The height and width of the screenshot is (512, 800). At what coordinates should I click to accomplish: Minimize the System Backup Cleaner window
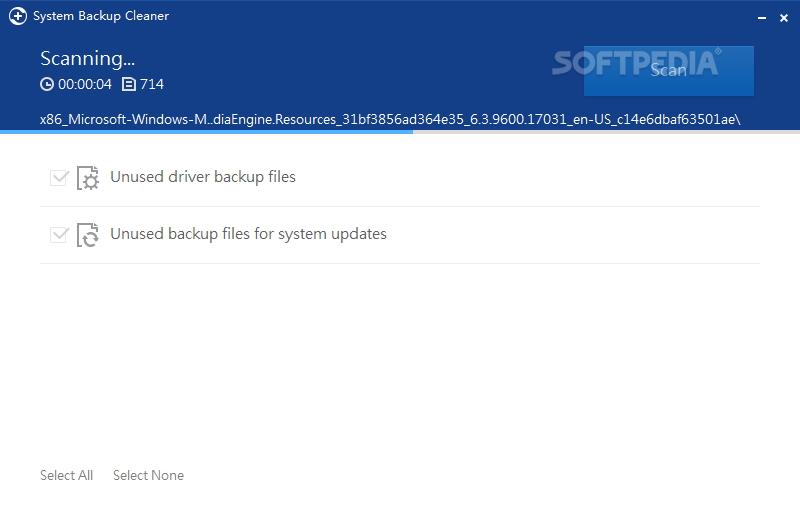click(762, 18)
